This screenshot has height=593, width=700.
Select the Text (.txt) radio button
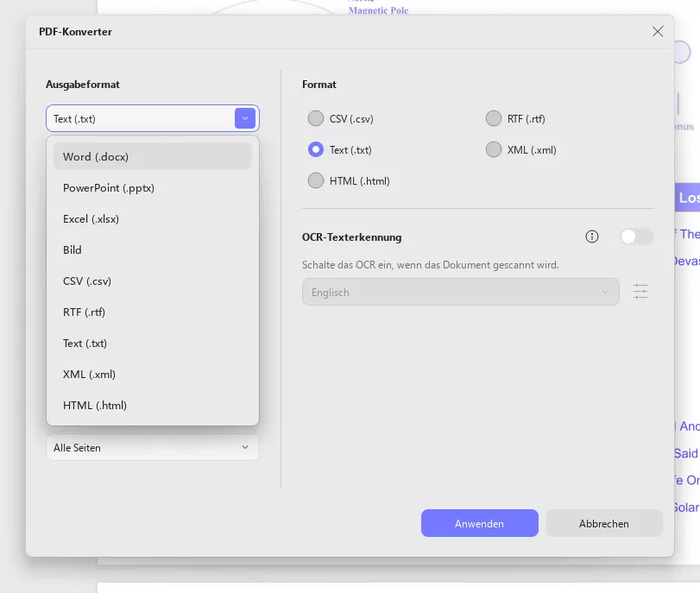pyautogui.click(x=316, y=150)
